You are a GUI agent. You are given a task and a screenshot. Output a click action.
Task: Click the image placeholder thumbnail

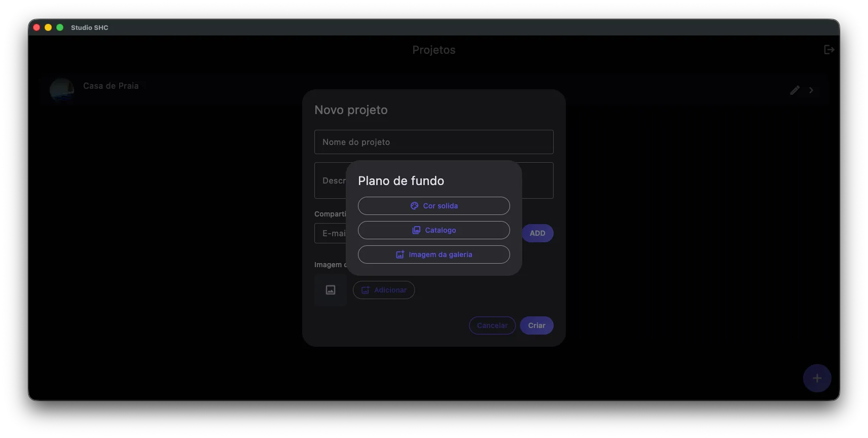[331, 290]
